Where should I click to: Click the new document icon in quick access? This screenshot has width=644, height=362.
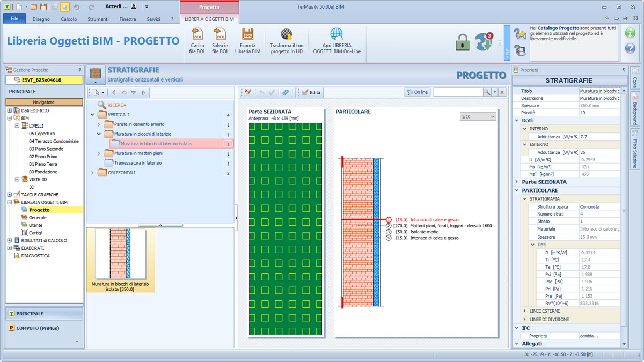coord(19,6)
